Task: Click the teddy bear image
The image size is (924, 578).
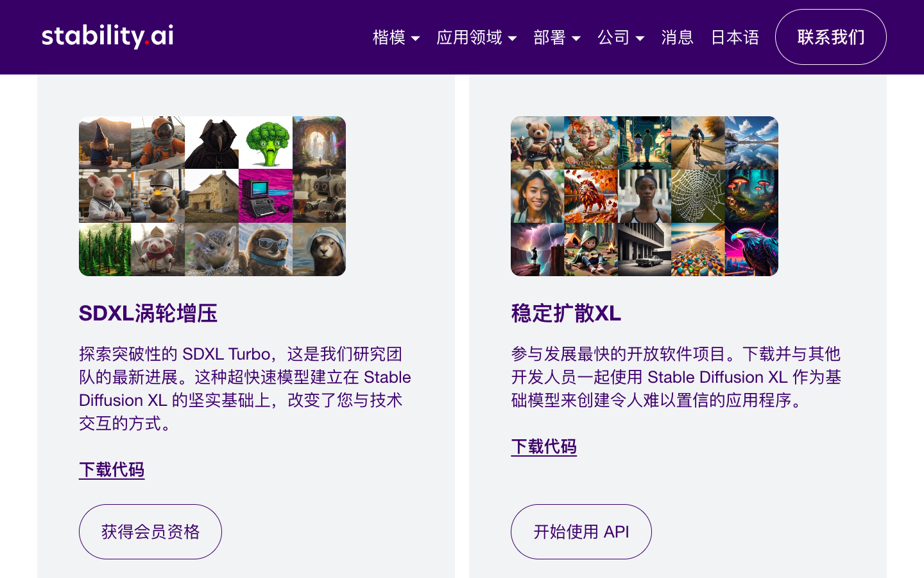Action: pos(537,143)
